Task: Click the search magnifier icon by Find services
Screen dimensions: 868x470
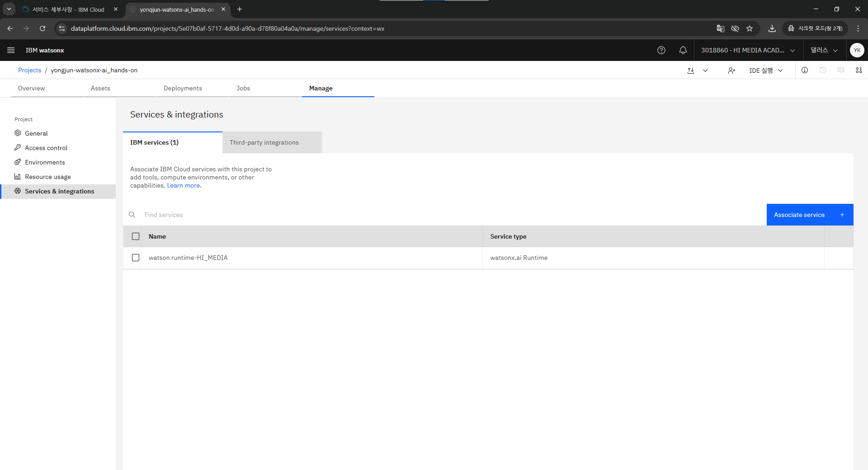Action: point(132,215)
